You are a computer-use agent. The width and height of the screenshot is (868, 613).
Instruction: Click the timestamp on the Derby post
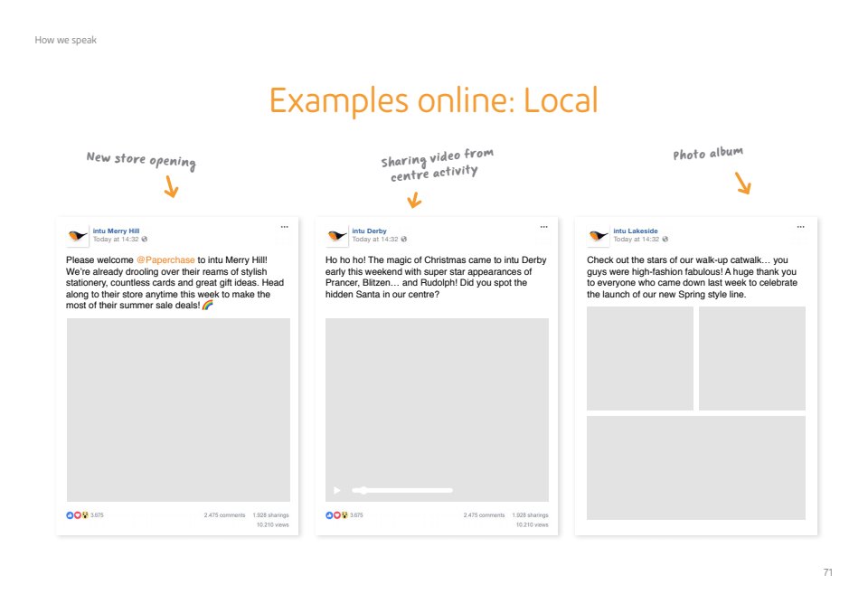[x=375, y=240]
